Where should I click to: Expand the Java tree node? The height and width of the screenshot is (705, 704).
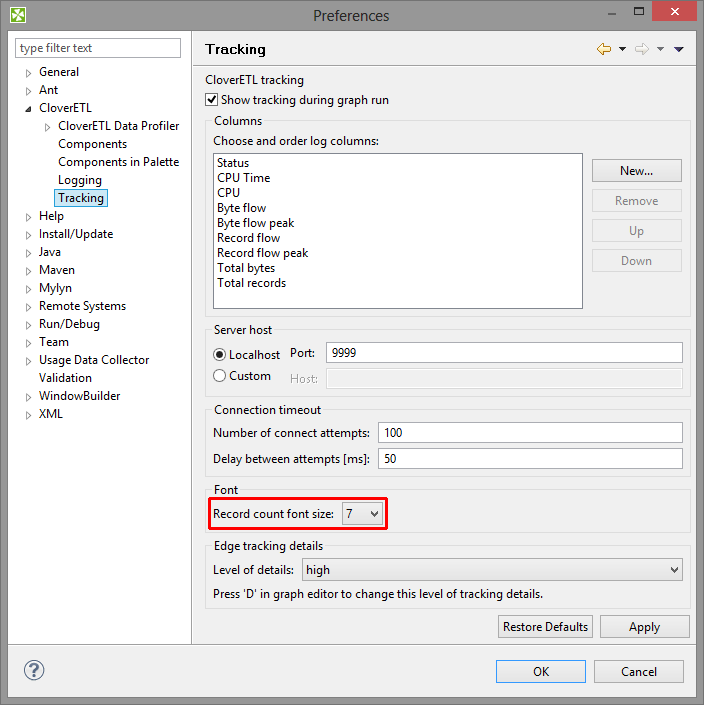(28, 253)
